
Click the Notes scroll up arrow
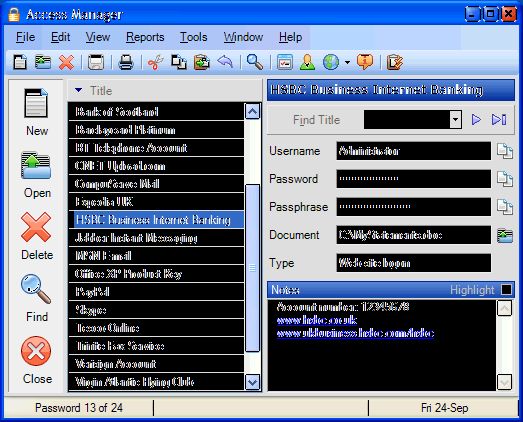click(504, 308)
